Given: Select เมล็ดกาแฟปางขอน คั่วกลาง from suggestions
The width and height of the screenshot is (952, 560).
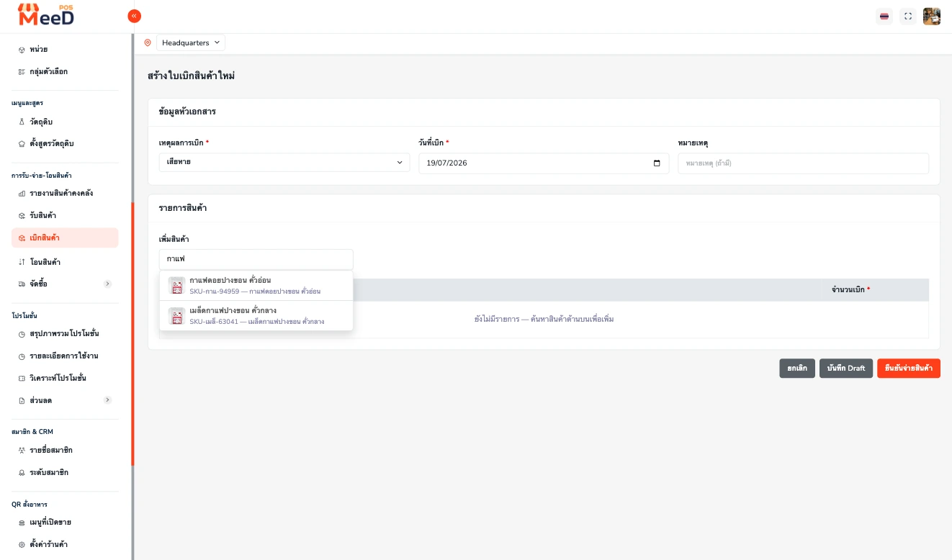Looking at the screenshot, I should [x=256, y=316].
